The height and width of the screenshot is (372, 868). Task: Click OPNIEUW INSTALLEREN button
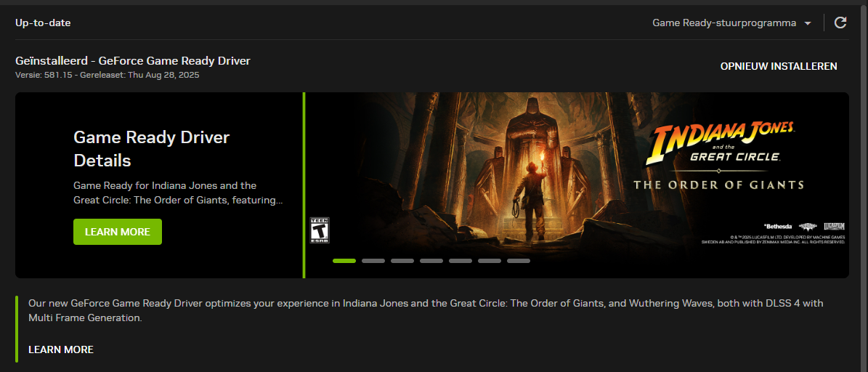[x=779, y=66]
